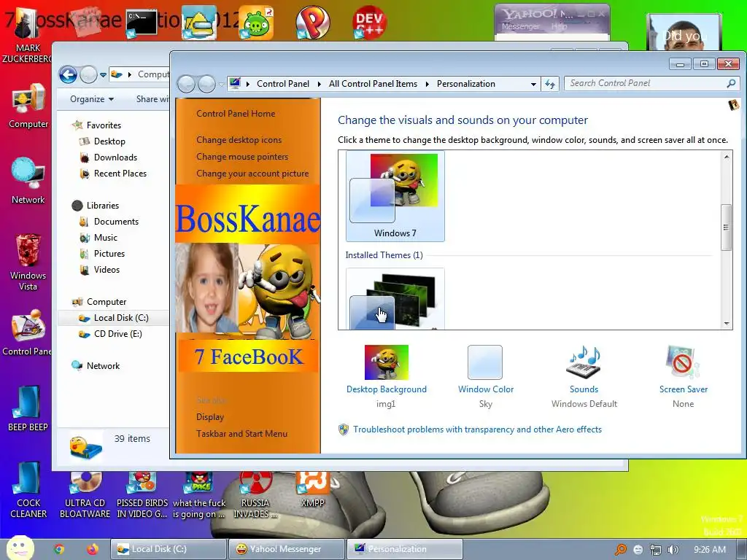Open the command prompt desktop icon
The height and width of the screenshot is (560, 747).
[x=142, y=24]
